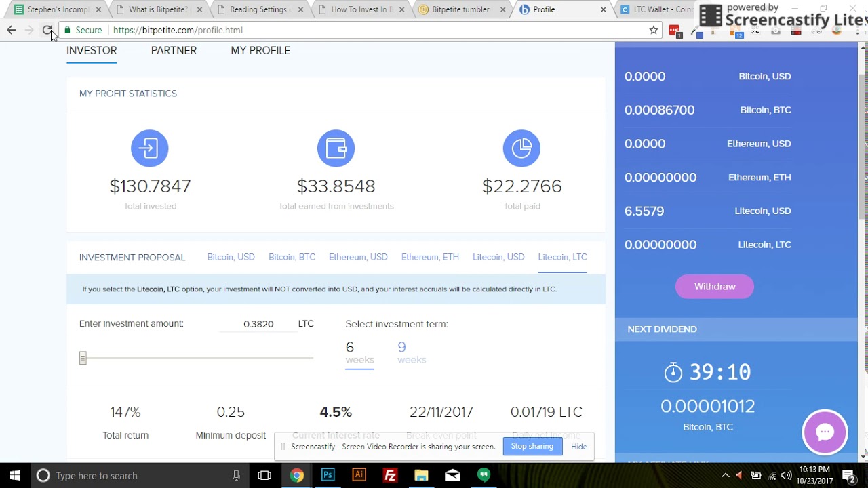
Task: Click the address bar URL
Action: point(178,30)
